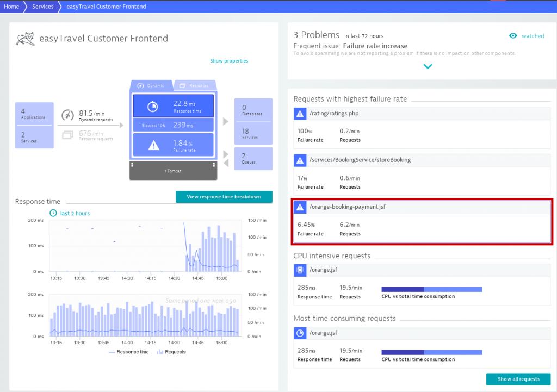Open the 2 Queues tile
Image resolution: width=557 pixels, height=392 pixels.
[253, 158]
